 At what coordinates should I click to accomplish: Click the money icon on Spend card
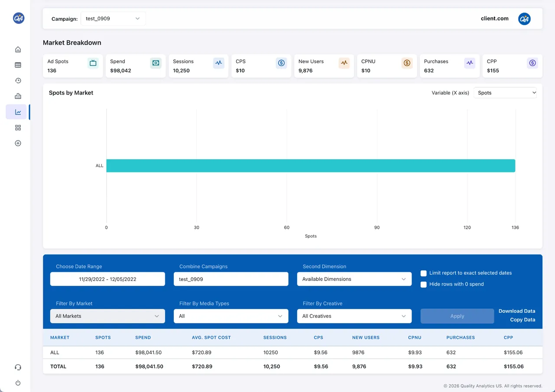[156, 63]
